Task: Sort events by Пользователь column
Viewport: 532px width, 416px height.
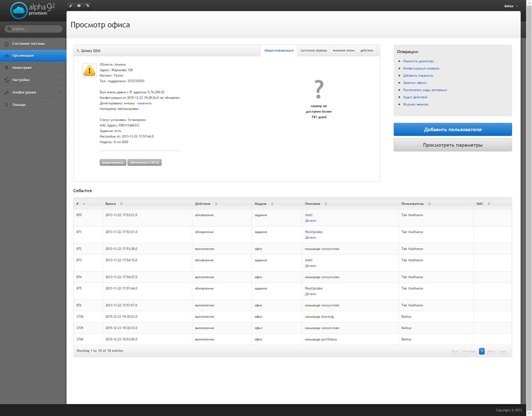Action: pyautogui.click(x=436, y=204)
